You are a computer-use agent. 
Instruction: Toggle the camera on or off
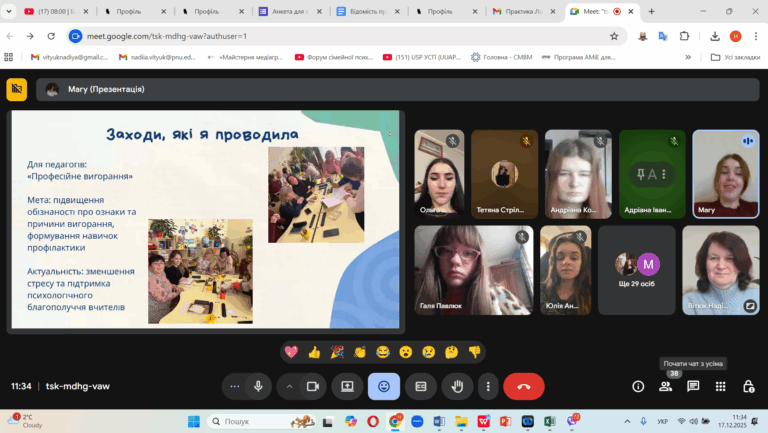313,386
